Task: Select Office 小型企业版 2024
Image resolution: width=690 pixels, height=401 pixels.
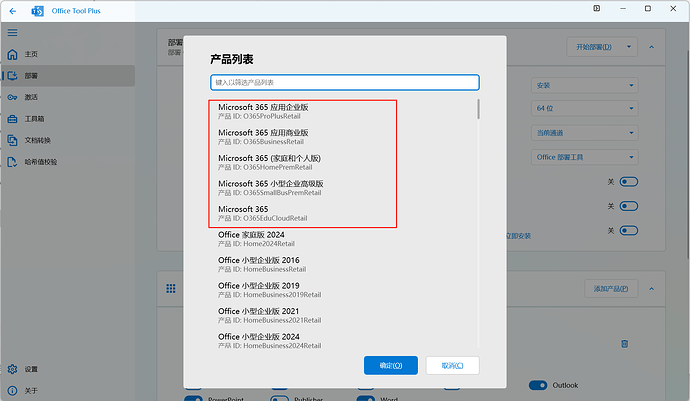Action: pos(343,341)
